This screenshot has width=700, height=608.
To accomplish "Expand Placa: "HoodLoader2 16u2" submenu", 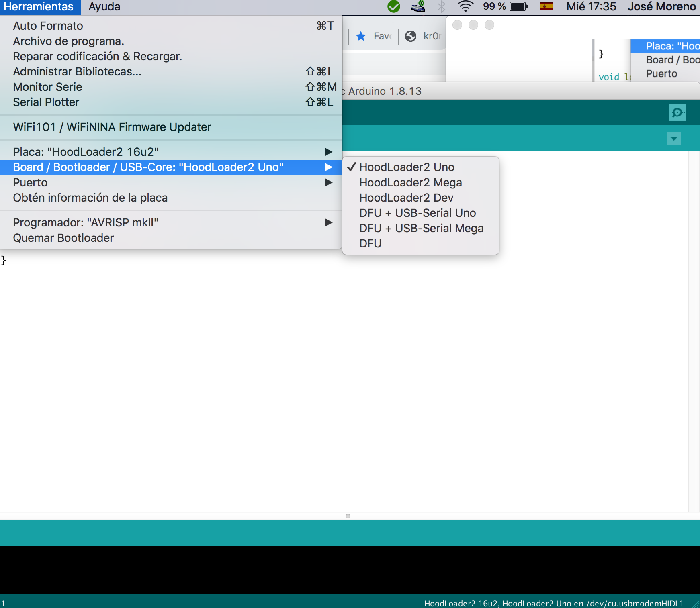I will pyautogui.click(x=171, y=152).
